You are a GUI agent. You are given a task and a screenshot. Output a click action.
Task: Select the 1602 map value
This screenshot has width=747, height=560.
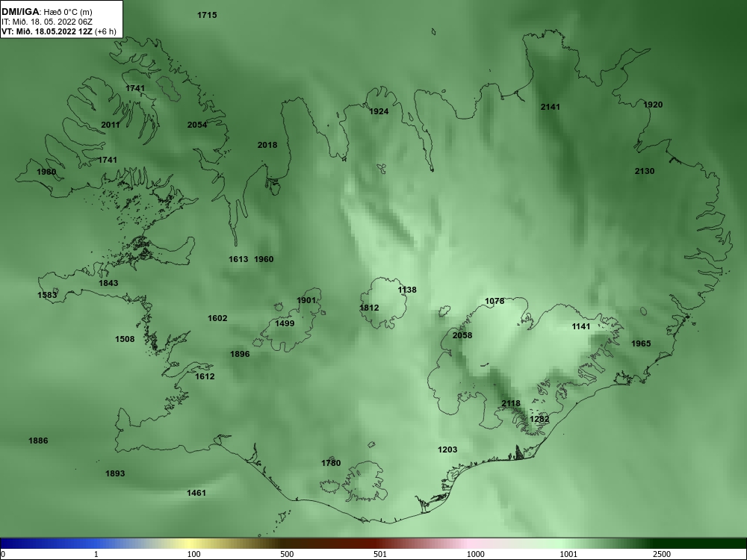[217, 318]
